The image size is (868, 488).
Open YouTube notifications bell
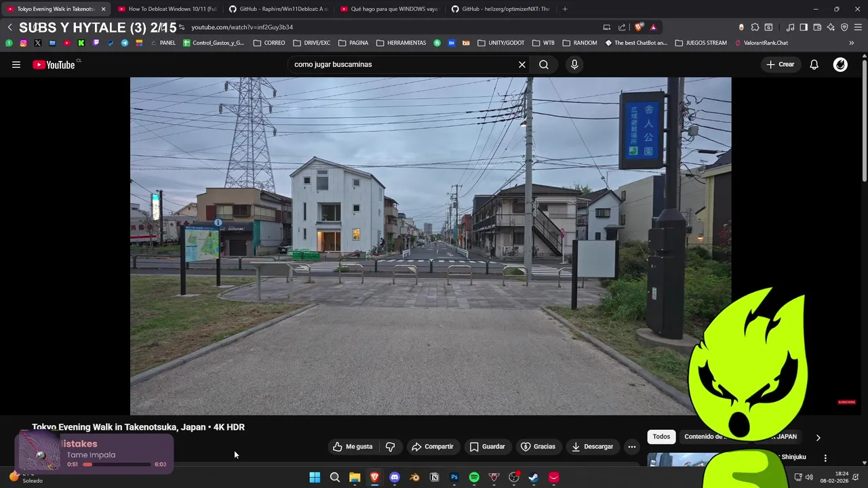[814, 64]
